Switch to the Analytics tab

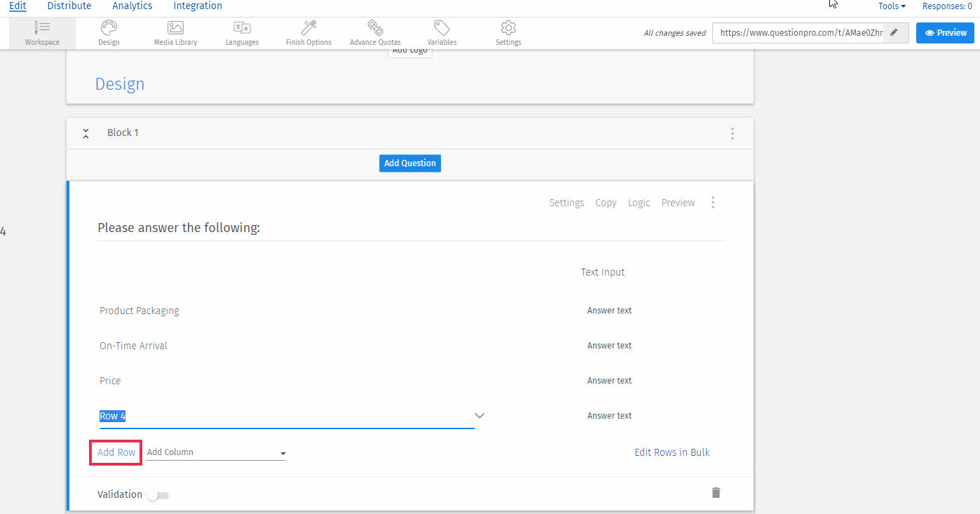pyautogui.click(x=132, y=6)
